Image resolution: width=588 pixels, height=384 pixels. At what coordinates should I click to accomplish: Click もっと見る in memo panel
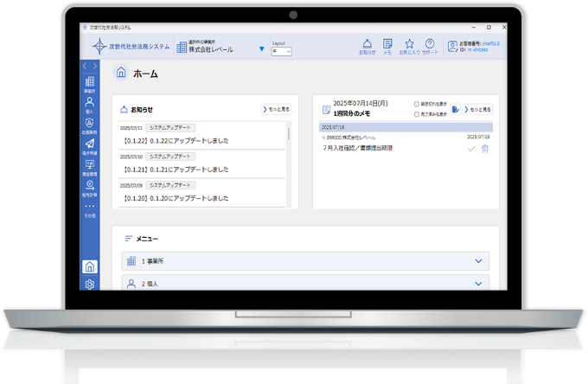tap(478, 110)
